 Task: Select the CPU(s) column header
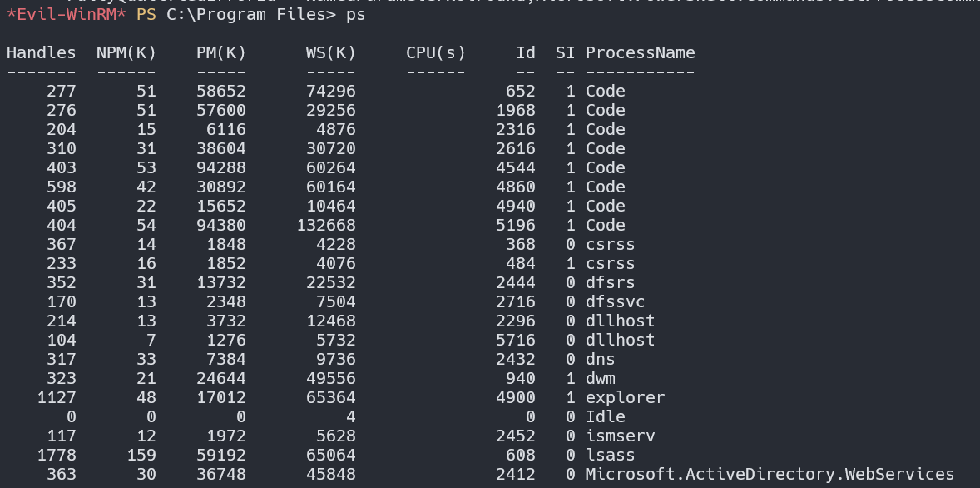436,52
